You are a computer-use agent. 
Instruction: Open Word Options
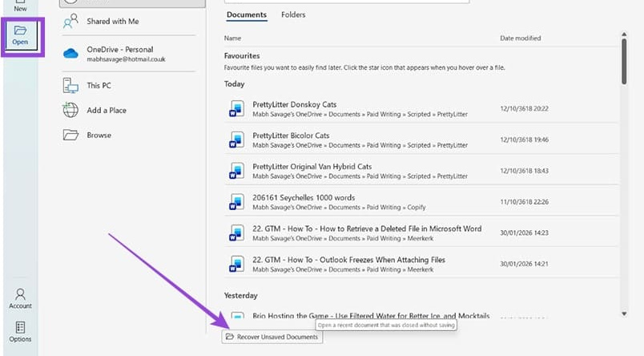pos(20,332)
